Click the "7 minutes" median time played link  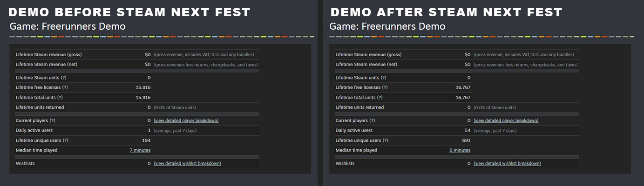[140, 150]
